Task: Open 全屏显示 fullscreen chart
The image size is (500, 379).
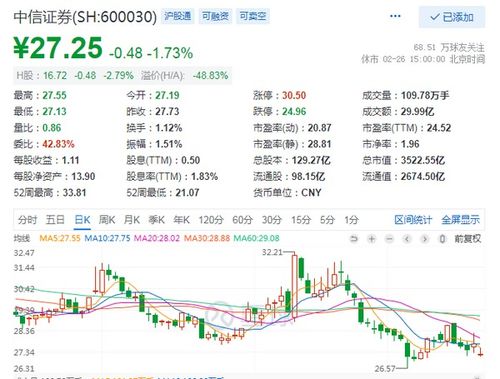Action: pyautogui.click(x=461, y=220)
